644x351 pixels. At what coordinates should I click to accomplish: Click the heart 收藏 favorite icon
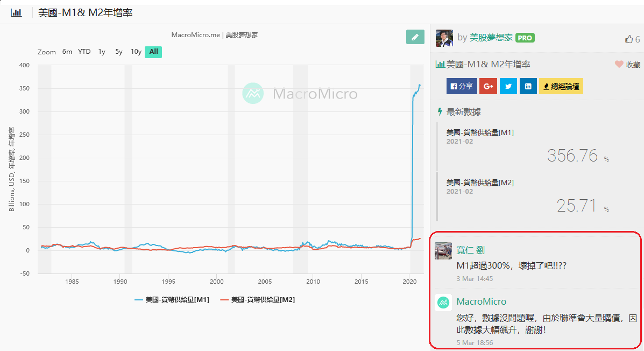[619, 64]
